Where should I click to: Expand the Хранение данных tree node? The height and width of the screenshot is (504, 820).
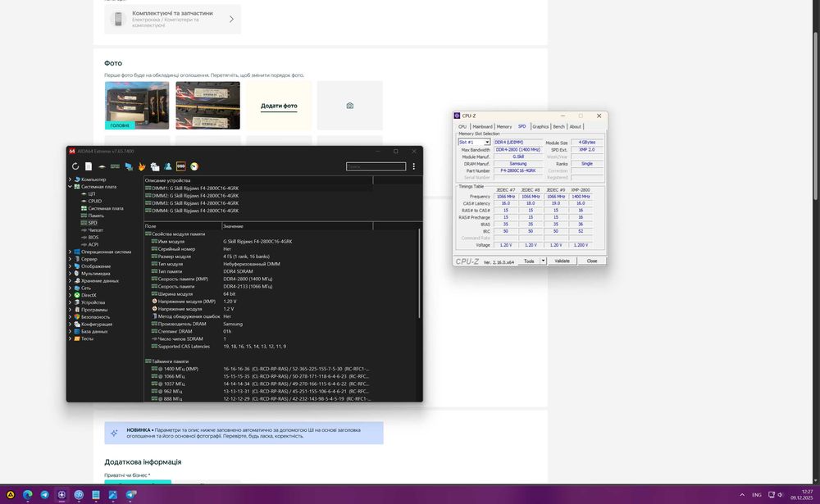70,281
